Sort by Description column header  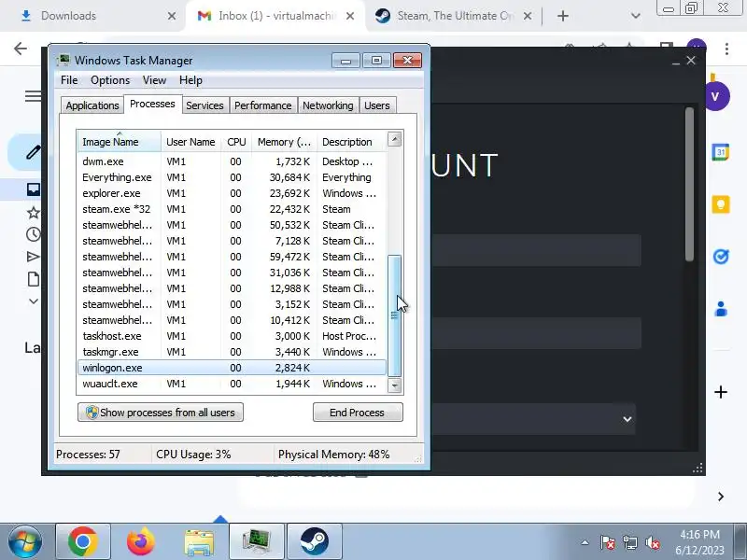pos(352,142)
